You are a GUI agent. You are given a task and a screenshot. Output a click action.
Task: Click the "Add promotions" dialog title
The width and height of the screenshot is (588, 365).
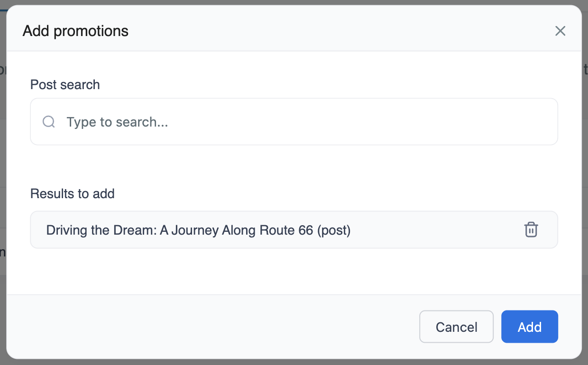[75, 31]
